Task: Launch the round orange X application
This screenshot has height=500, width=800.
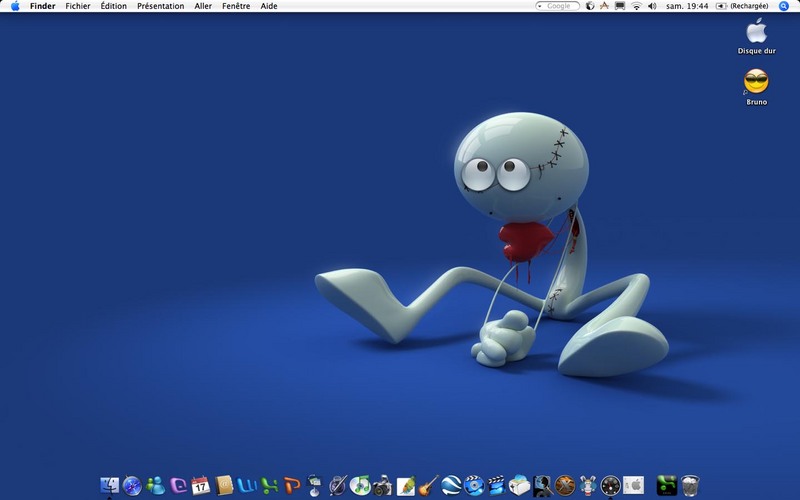Action: [565, 486]
